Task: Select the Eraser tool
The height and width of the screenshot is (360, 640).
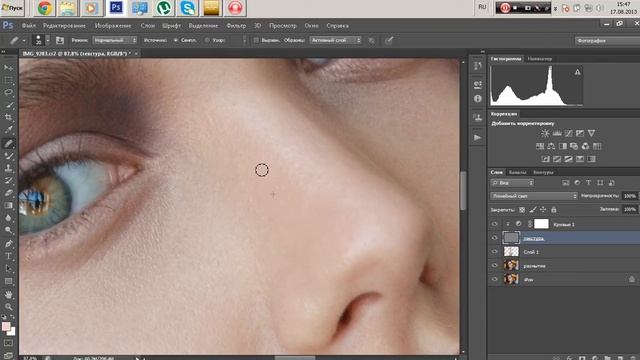Action: pos(8,193)
